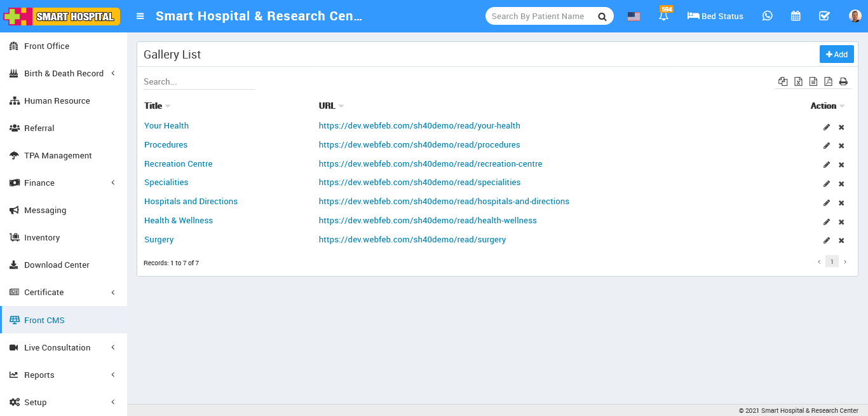Export gallery list to Excel
The image size is (868, 416).
point(798,81)
